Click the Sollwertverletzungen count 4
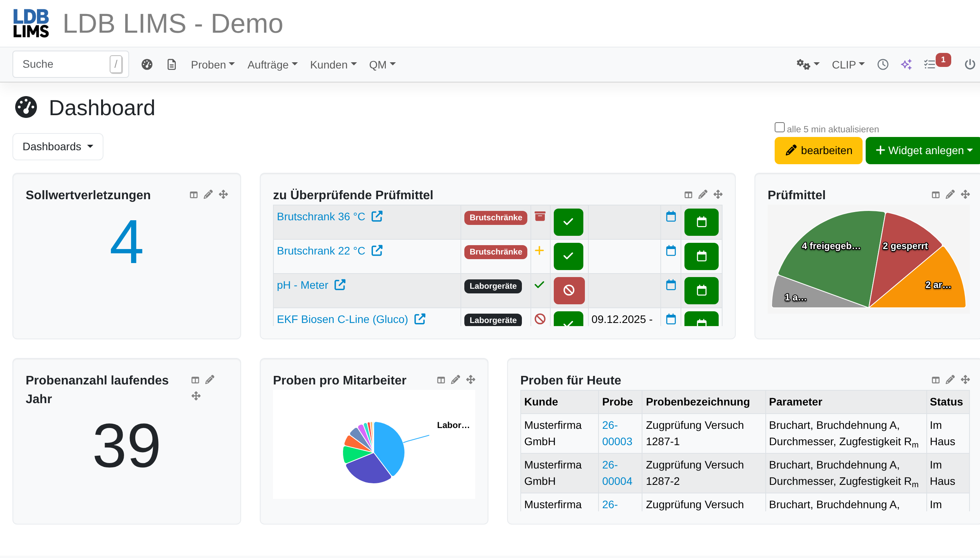The height and width of the screenshot is (558, 980). click(x=126, y=241)
